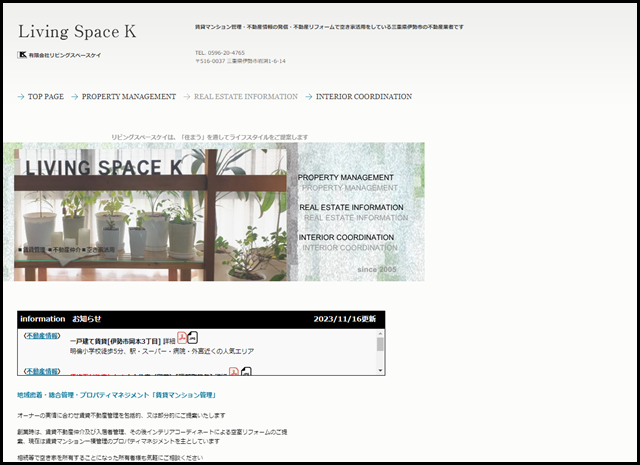Image resolution: width=640 pixels, height=465 pixels.
Task: Open INTERIOR COORDINATION in the top navigation
Action: tap(364, 97)
